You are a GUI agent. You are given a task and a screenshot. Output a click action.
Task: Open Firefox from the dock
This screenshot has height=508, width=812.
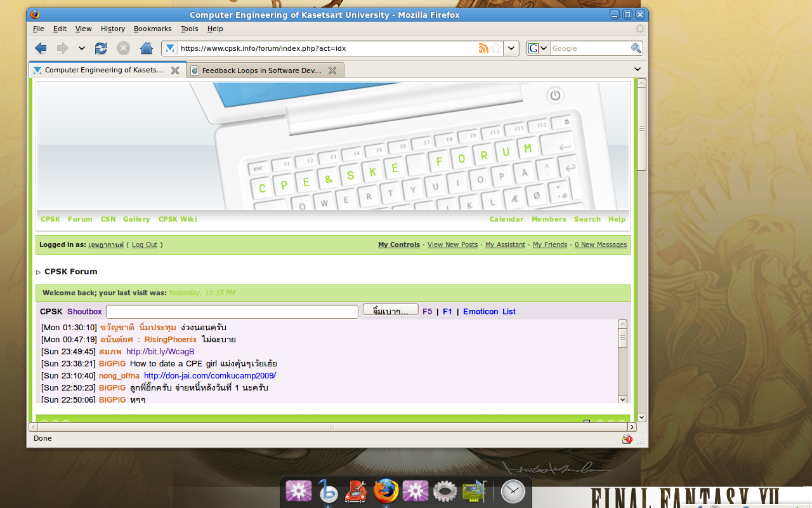[x=386, y=491]
